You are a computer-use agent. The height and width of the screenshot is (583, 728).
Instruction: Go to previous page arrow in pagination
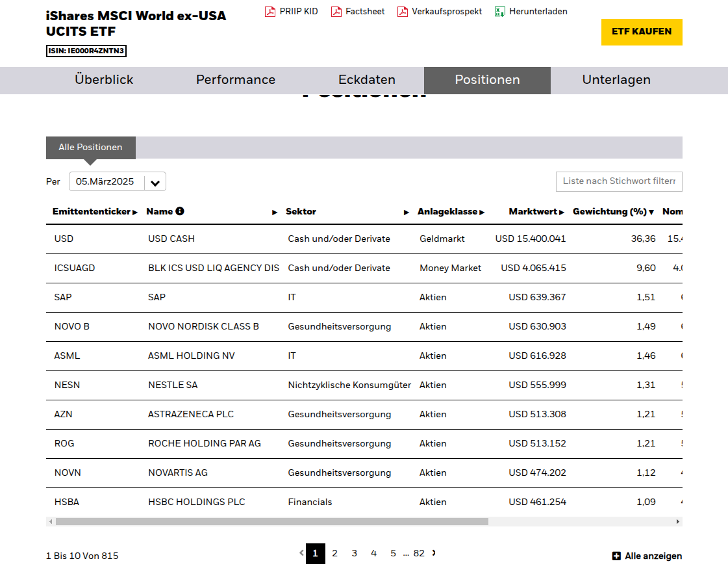(x=301, y=553)
